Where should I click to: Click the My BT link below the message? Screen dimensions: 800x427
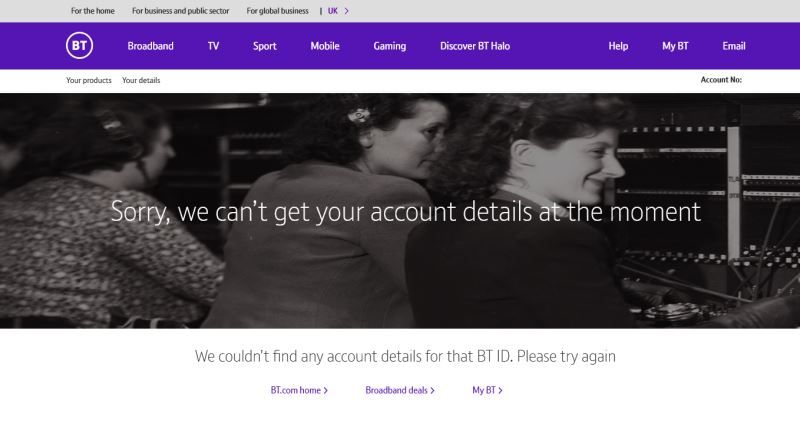click(x=487, y=390)
